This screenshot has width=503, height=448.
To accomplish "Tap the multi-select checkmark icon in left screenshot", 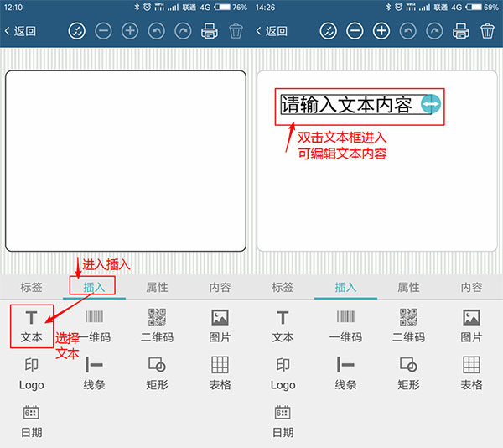I will coord(76,31).
